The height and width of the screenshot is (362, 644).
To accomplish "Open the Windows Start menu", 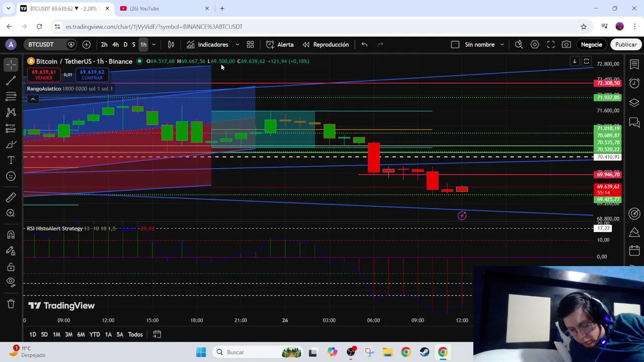I will 201,352.
